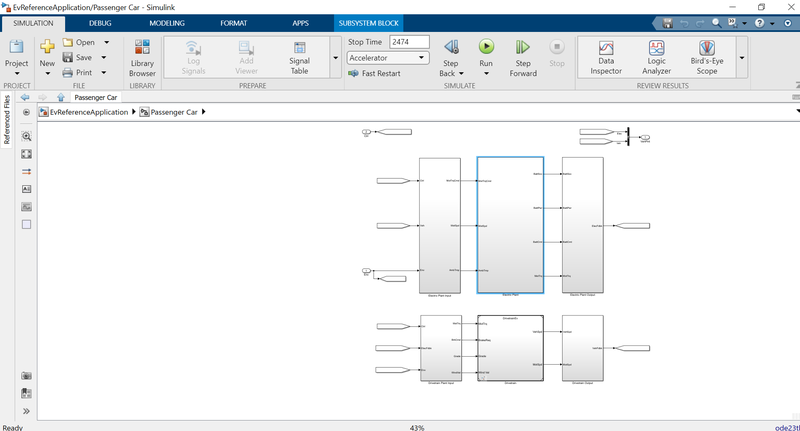The image size is (800, 431).
Task: Open the Bird's-Eye Scope
Action: point(707,58)
